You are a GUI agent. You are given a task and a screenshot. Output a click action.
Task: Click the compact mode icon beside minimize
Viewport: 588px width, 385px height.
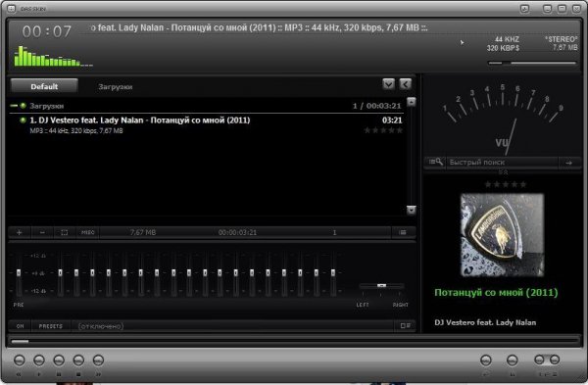tap(524, 9)
